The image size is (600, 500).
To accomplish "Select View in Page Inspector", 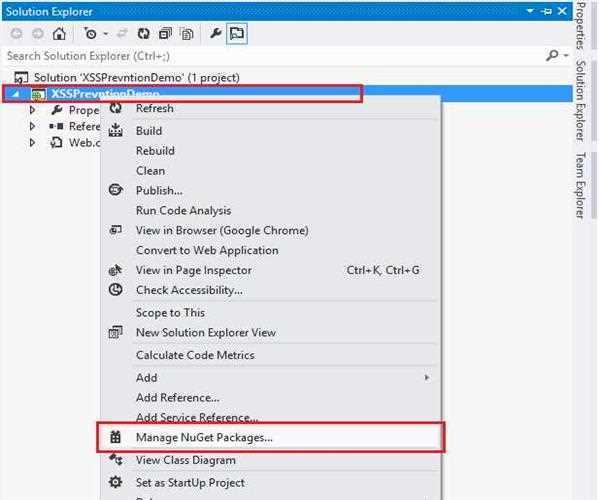I will [x=193, y=270].
